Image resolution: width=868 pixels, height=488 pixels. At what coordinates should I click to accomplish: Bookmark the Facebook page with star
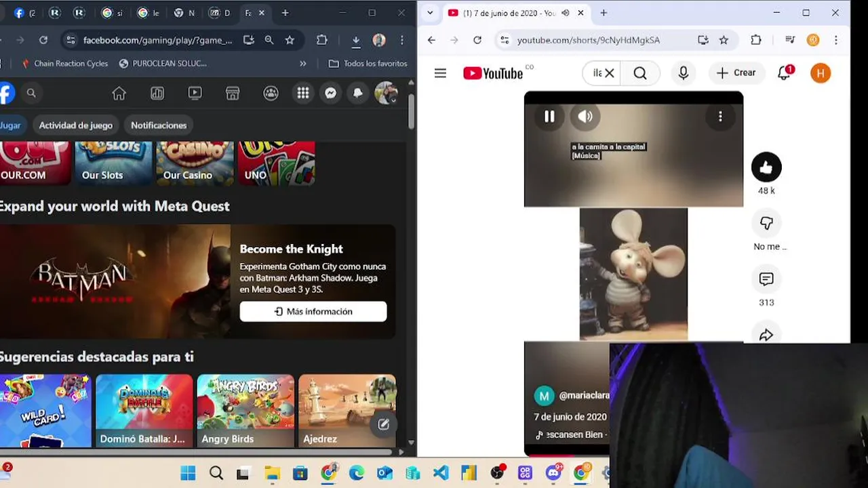pyautogui.click(x=290, y=40)
